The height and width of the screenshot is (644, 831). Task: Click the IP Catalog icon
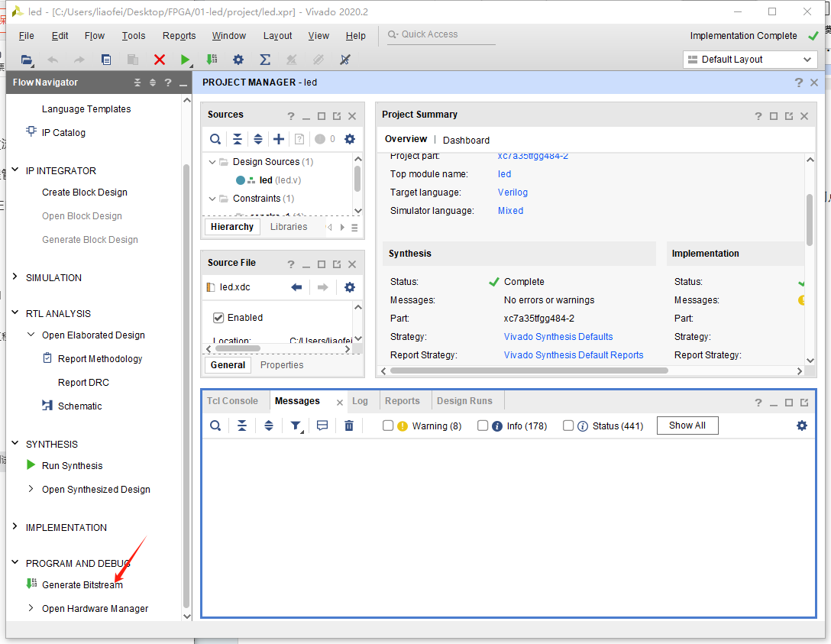[x=31, y=131]
